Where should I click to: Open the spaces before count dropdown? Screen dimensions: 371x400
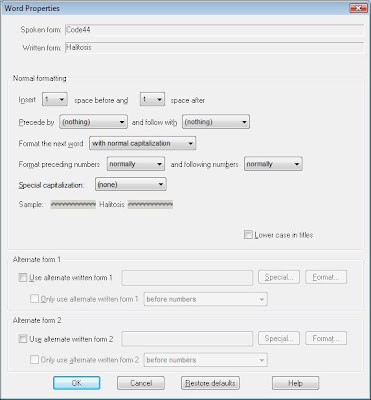tap(55, 100)
